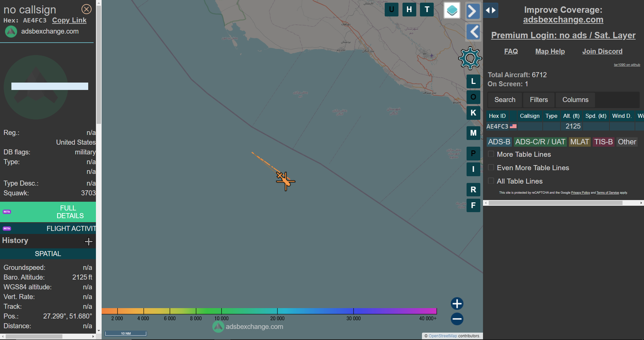The height and width of the screenshot is (340, 644).
Task: Click the U map button
Action: click(x=391, y=9)
